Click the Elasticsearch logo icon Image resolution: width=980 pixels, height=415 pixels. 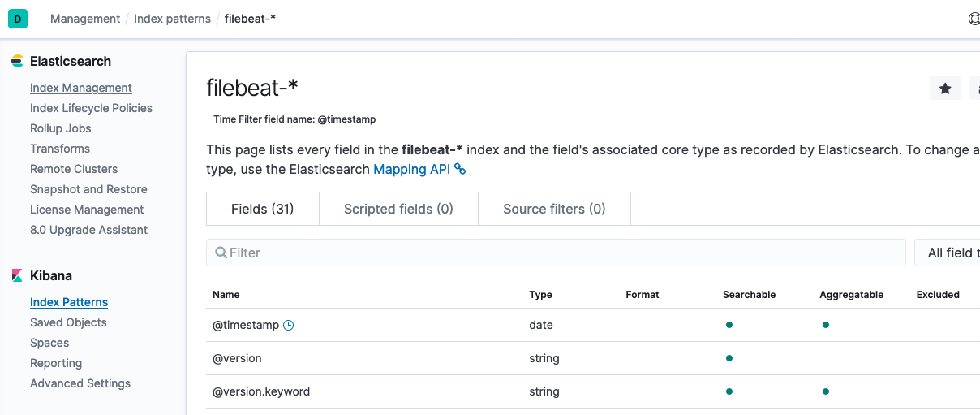point(17,62)
